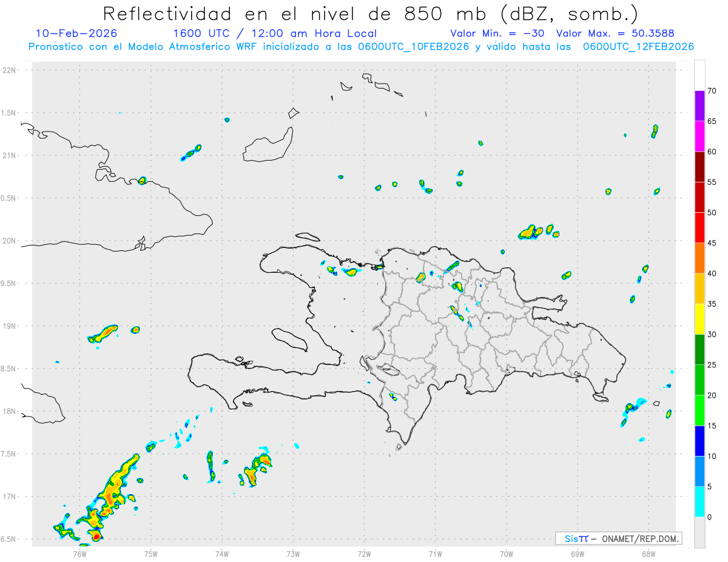The image size is (728, 562).
Task: Select the '76W' longitude label
Action: click(79, 554)
